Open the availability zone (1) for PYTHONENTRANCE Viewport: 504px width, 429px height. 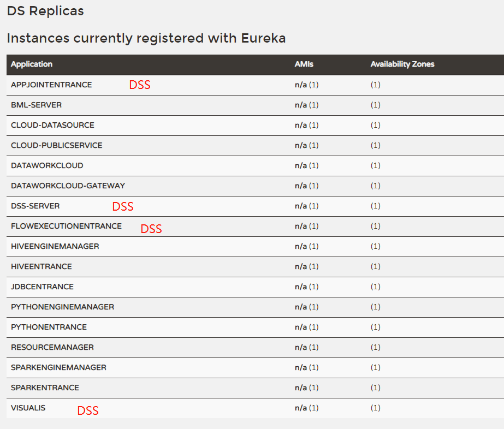pyautogui.click(x=375, y=327)
